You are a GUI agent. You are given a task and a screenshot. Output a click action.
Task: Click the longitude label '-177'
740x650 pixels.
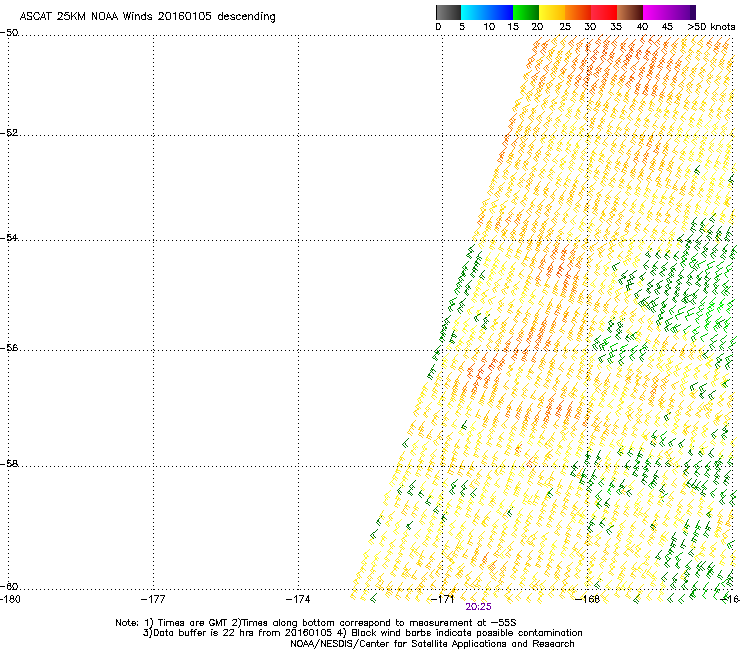coord(153,599)
